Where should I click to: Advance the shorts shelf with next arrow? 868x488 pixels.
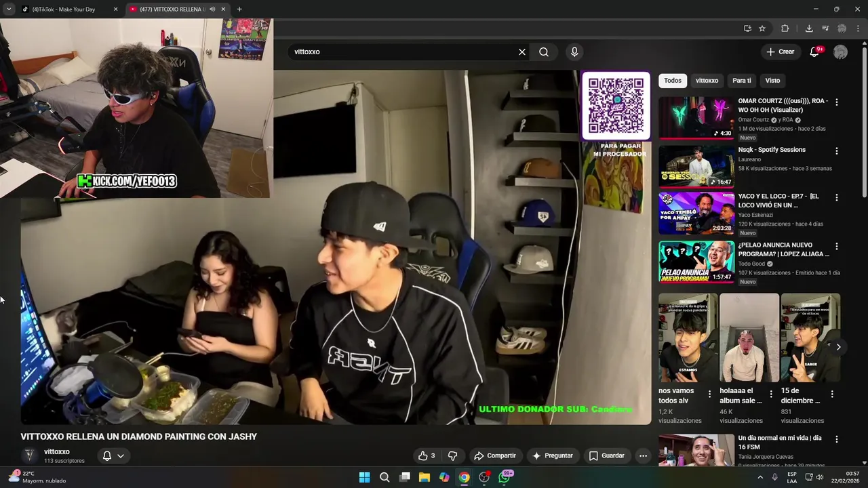[838, 346]
